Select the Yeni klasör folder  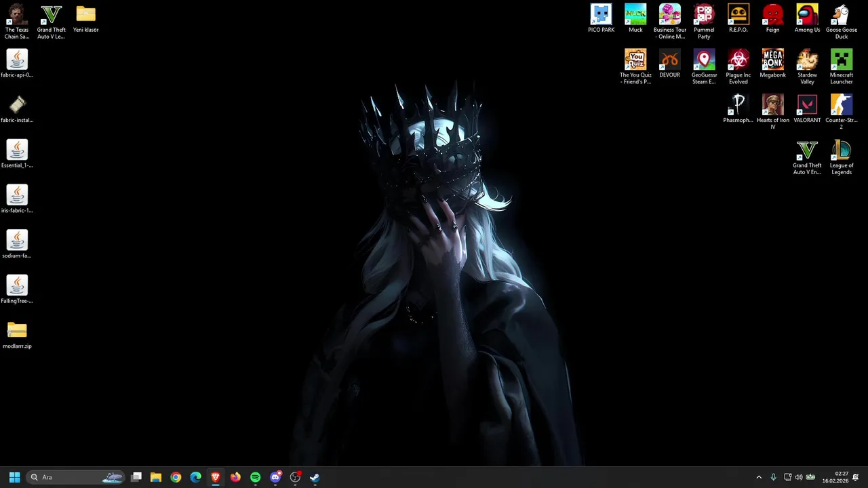[x=86, y=19]
